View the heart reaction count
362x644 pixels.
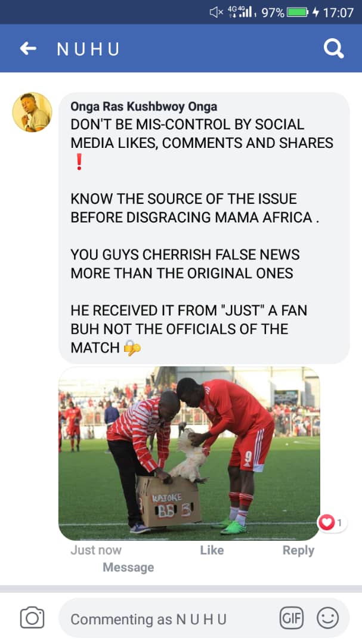click(332, 522)
